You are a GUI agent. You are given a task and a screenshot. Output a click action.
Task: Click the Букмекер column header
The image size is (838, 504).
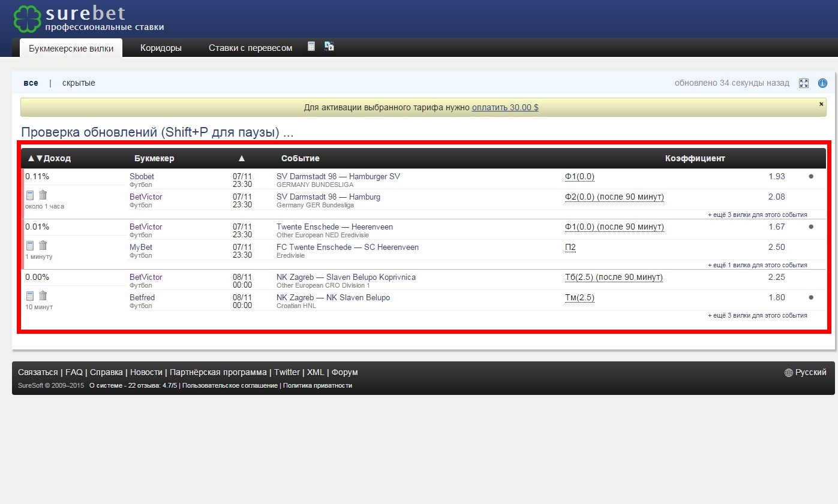coord(154,158)
